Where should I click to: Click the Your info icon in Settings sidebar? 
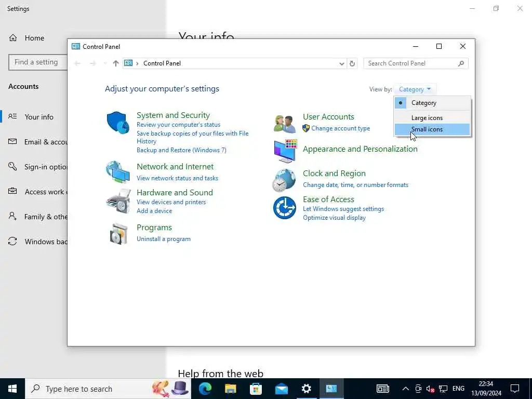point(12,117)
